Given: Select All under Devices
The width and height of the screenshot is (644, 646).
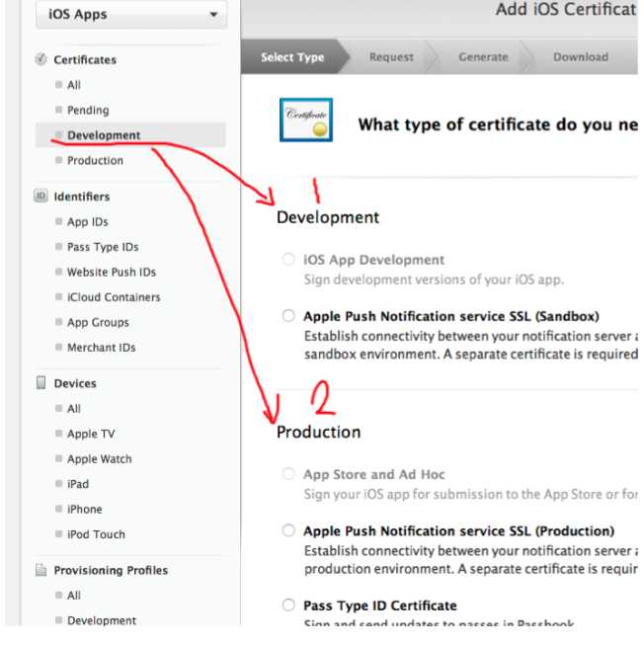Looking at the screenshot, I should (x=74, y=409).
